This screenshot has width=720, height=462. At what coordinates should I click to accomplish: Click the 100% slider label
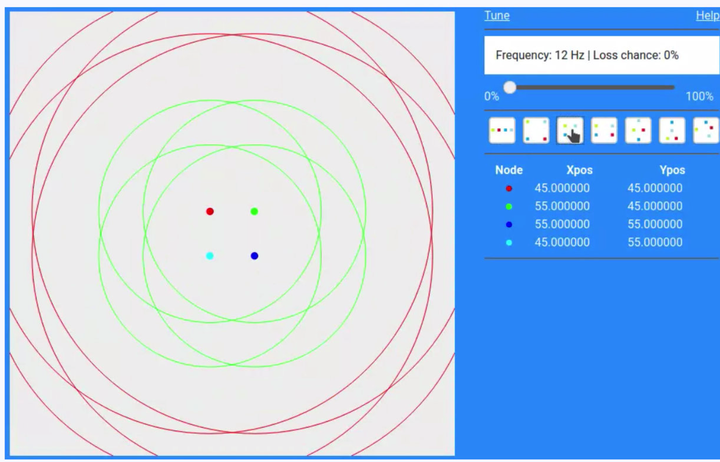pos(699,96)
